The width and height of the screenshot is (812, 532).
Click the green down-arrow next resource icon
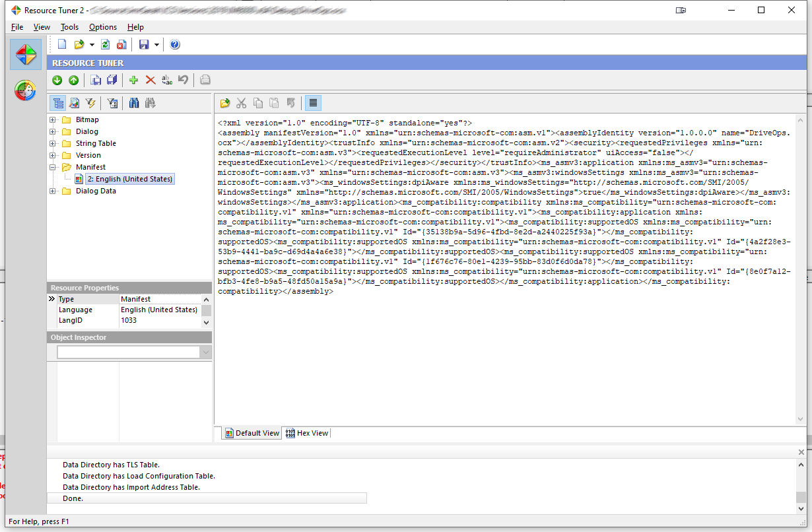[x=57, y=80]
